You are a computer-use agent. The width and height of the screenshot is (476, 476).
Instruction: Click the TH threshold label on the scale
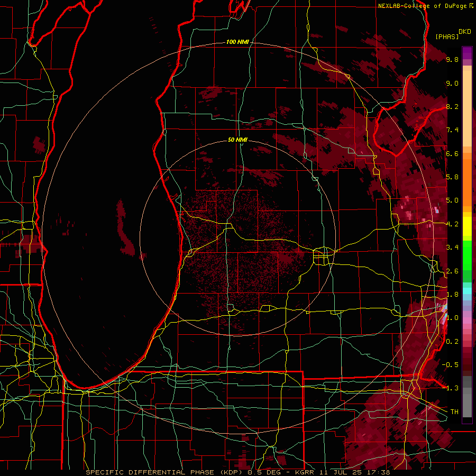(454, 412)
